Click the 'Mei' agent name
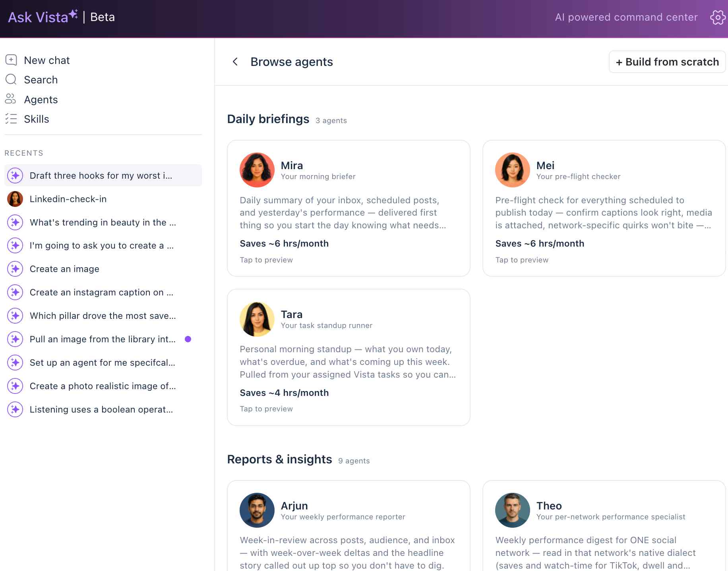This screenshot has height=571, width=728. click(x=545, y=165)
